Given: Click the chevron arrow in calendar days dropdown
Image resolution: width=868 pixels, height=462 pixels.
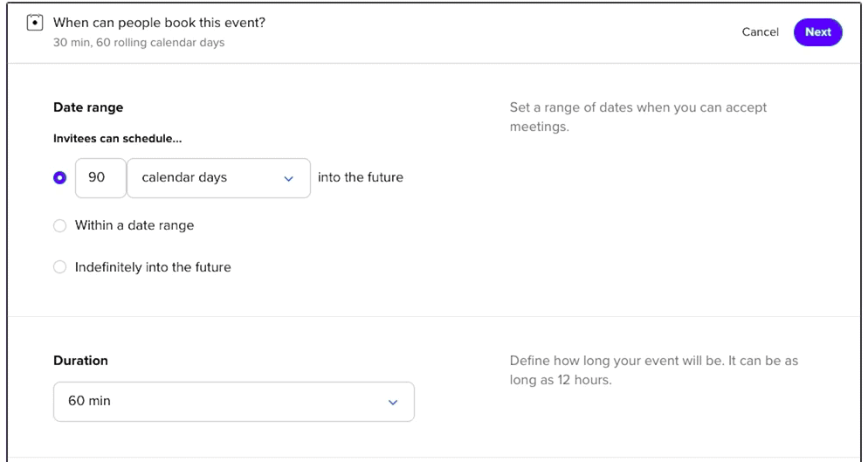Looking at the screenshot, I should pos(288,178).
